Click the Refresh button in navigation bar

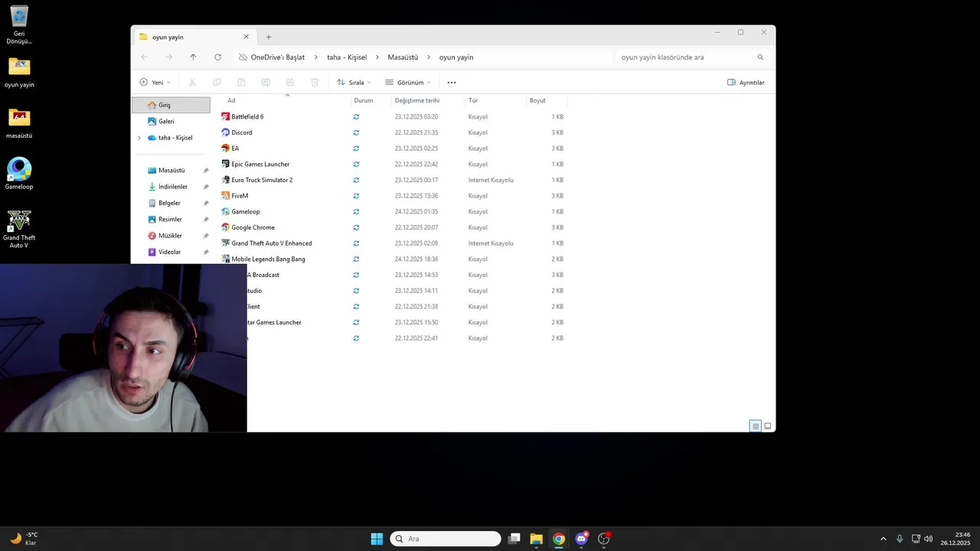[x=217, y=57]
